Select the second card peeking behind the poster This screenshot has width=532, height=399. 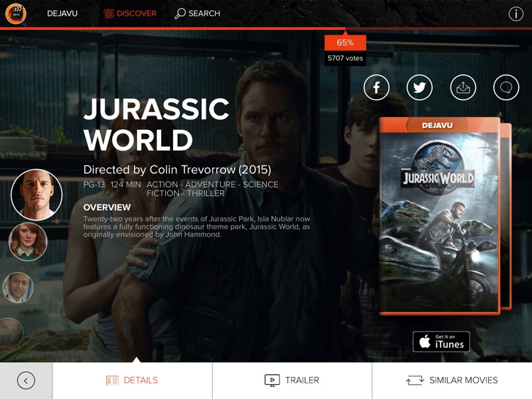point(506,217)
